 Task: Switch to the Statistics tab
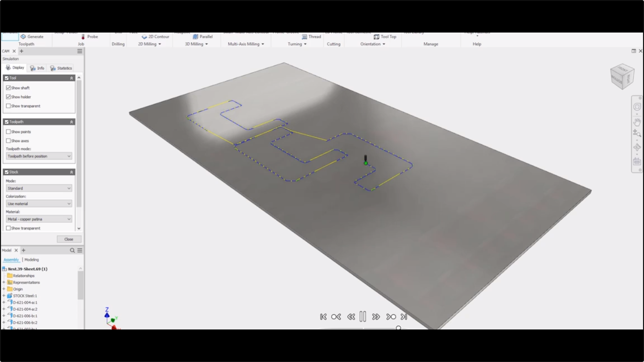[x=61, y=68]
